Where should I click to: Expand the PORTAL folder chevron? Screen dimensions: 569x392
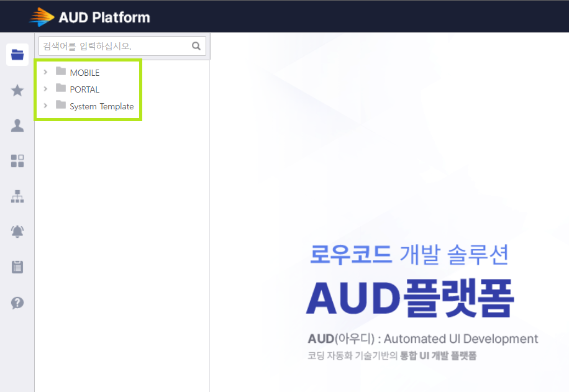[x=45, y=89]
